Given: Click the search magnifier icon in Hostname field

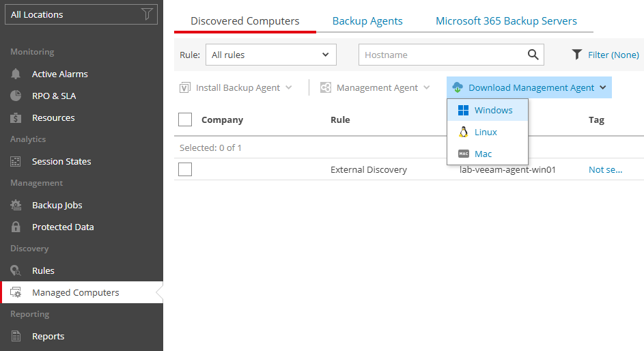Looking at the screenshot, I should pos(533,55).
